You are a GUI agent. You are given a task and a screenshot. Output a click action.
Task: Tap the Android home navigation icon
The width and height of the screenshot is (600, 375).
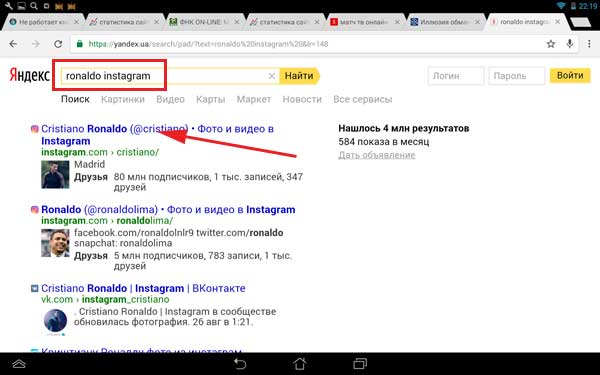300,363
